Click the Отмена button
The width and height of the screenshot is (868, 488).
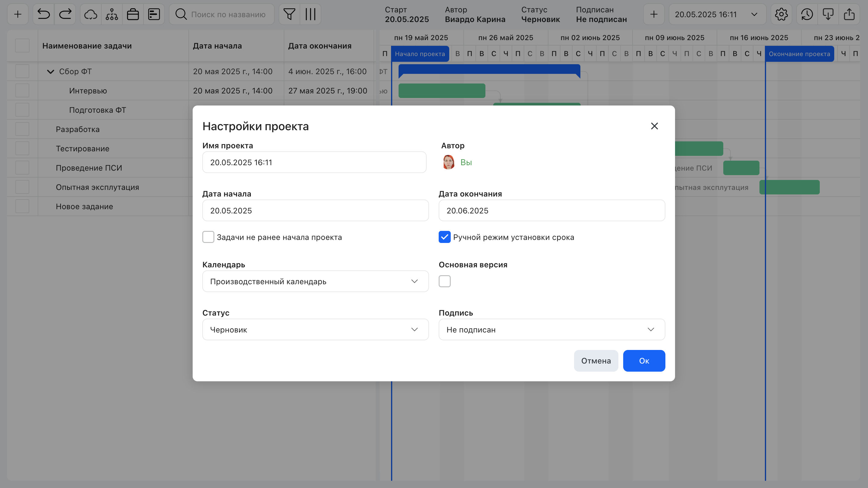pyautogui.click(x=596, y=361)
